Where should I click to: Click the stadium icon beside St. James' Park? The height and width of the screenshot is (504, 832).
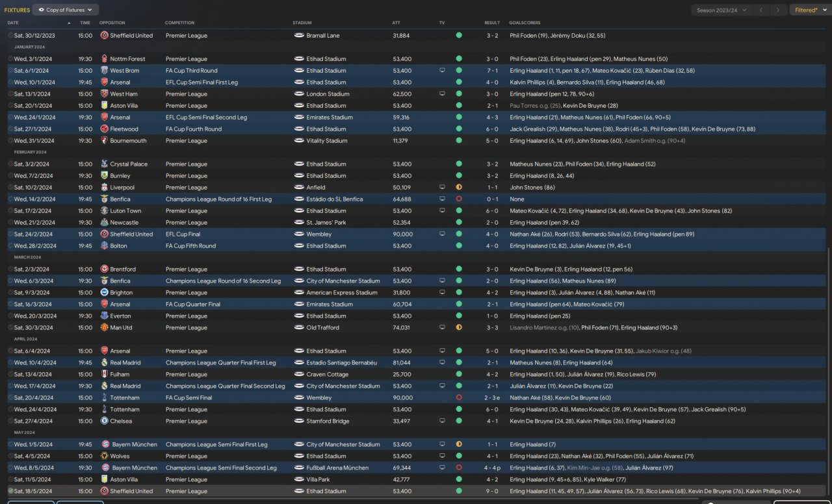pyautogui.click(x=299, y=223)
